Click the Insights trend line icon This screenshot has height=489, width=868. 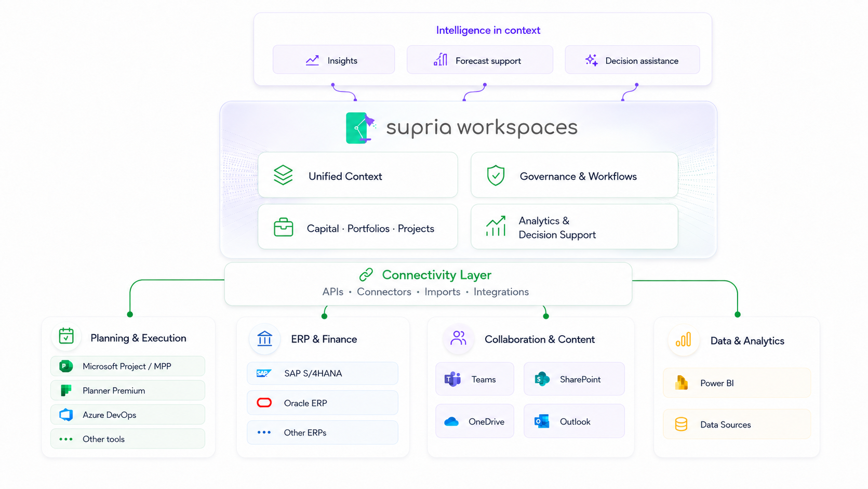(x=312, y=61)
